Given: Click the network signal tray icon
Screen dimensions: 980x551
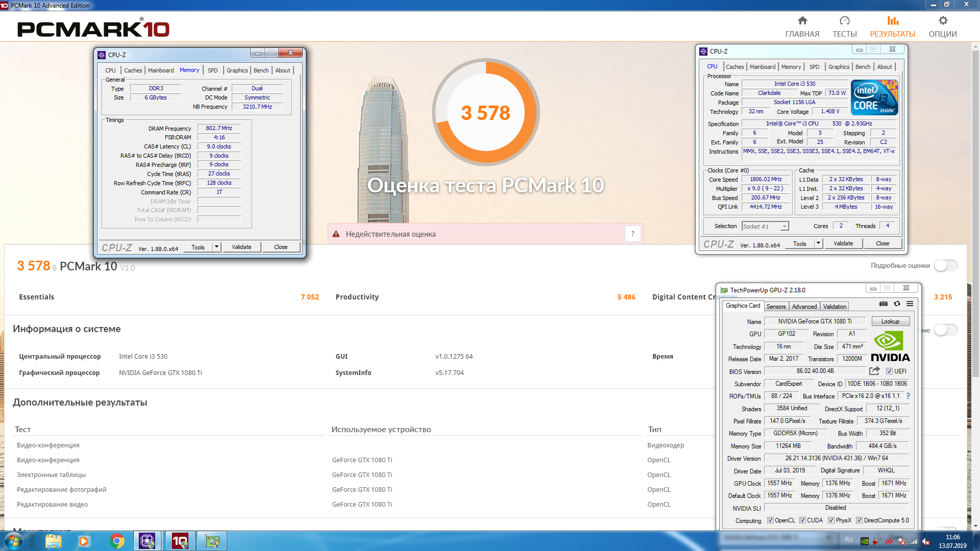Looking at the screenshot, I should 914,541.
